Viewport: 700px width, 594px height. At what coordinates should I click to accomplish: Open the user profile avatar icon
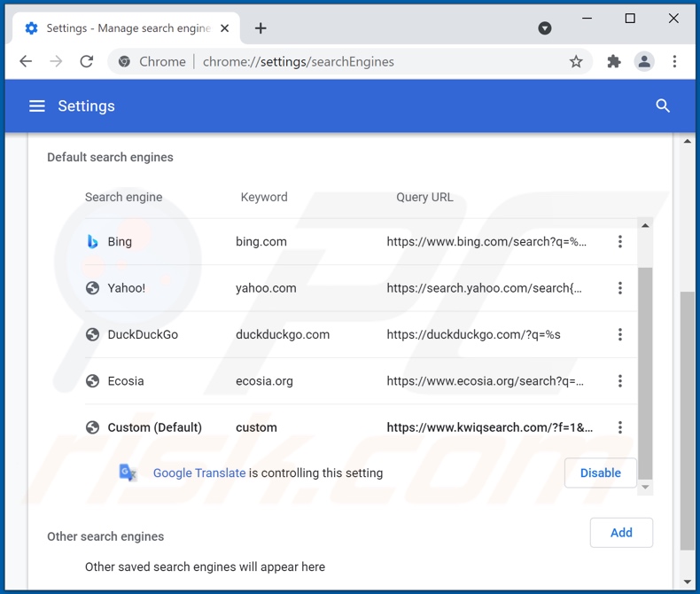pos(644,62)
